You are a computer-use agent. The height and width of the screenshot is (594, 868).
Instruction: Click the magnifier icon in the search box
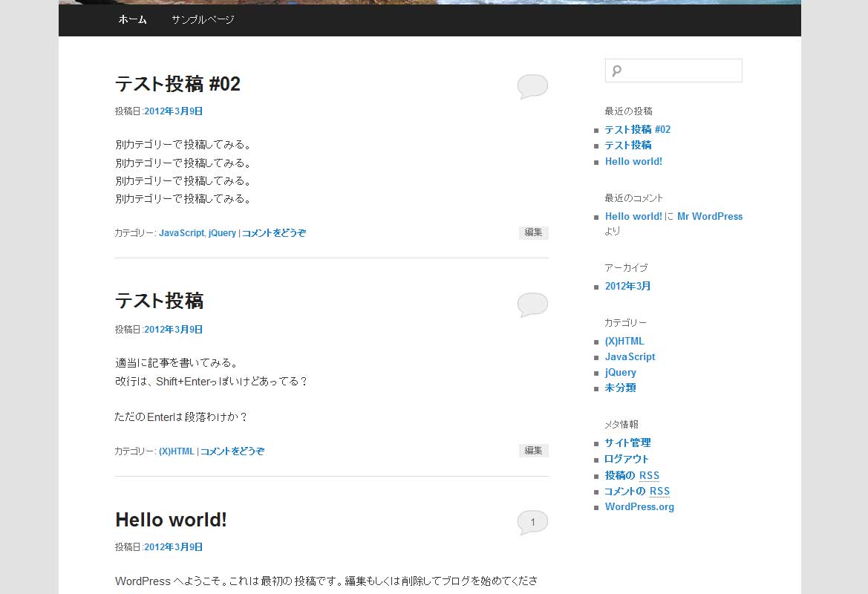[x=617, y=71]
